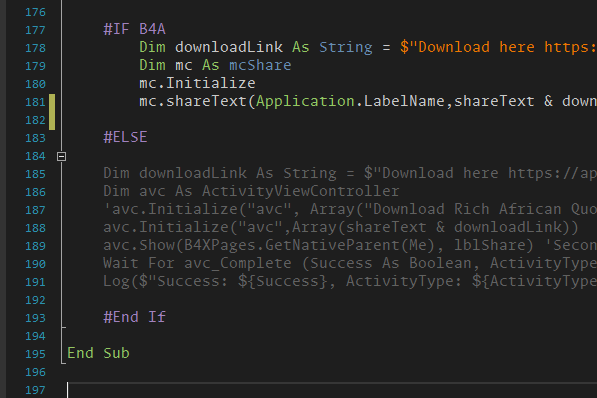Click the End Sub statement
Viewport: 597px width, 398px height.
tap(98, 353)
